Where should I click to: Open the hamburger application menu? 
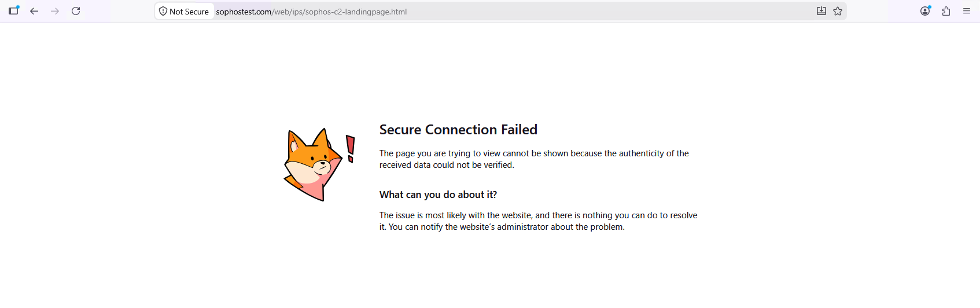tap(967, 11)
